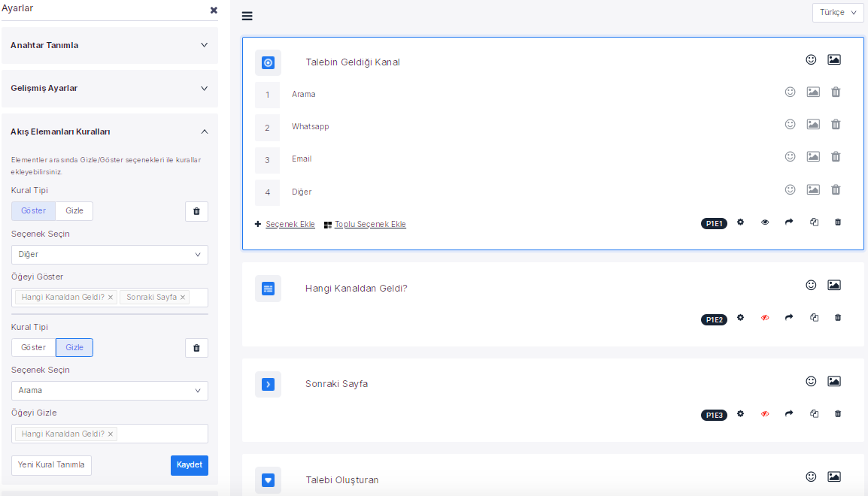868x496 pixels.
Task: Toggle visibility eye on P1E1 element
Action: coord(765,222)
